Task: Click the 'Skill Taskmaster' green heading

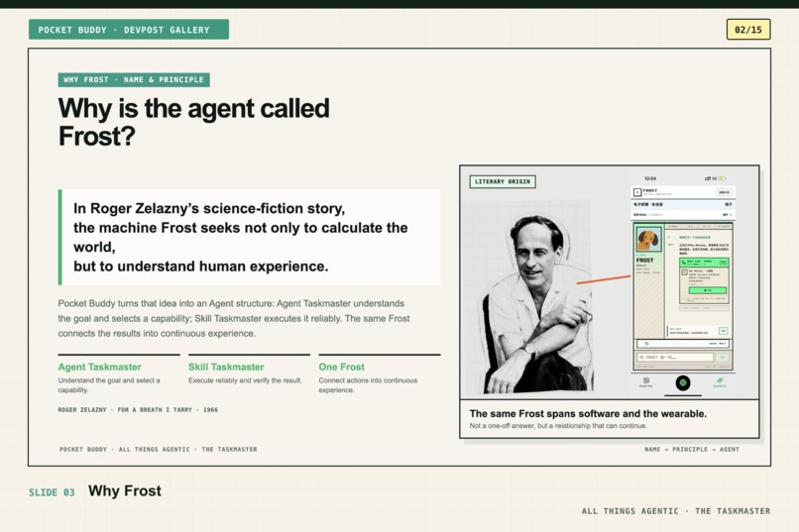Action: tap(226, 368)
